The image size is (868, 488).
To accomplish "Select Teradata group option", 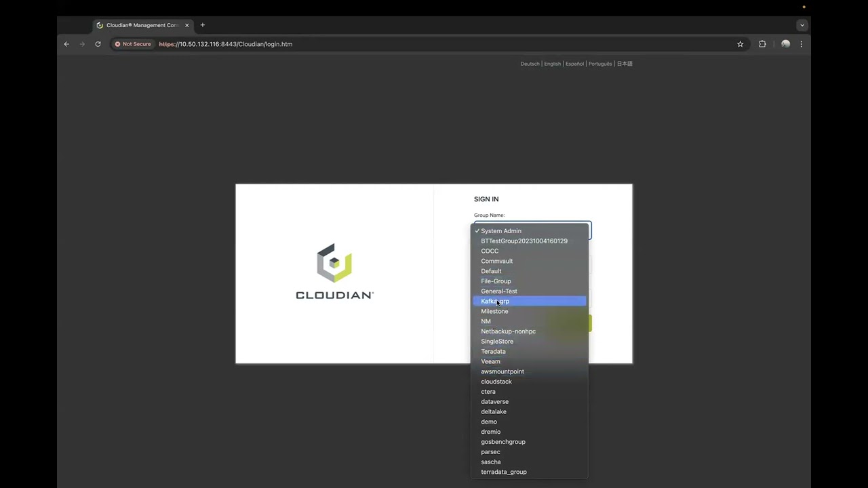I will pyautogui.click(x=529, y=351).
